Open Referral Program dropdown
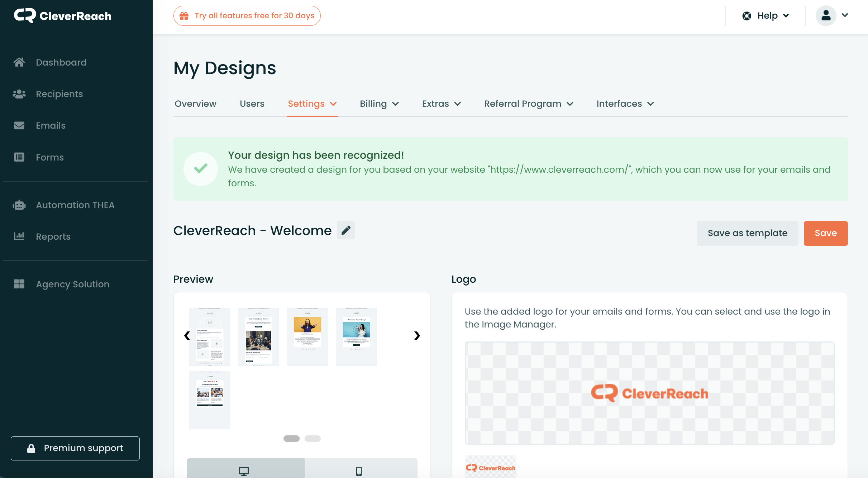Image resolution: width=868 pixels, height=478 pixels. tap(529, 104)
